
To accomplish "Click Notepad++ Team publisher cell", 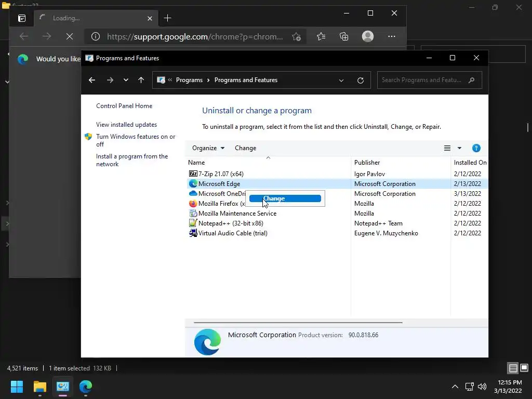I will click(378, 223).
